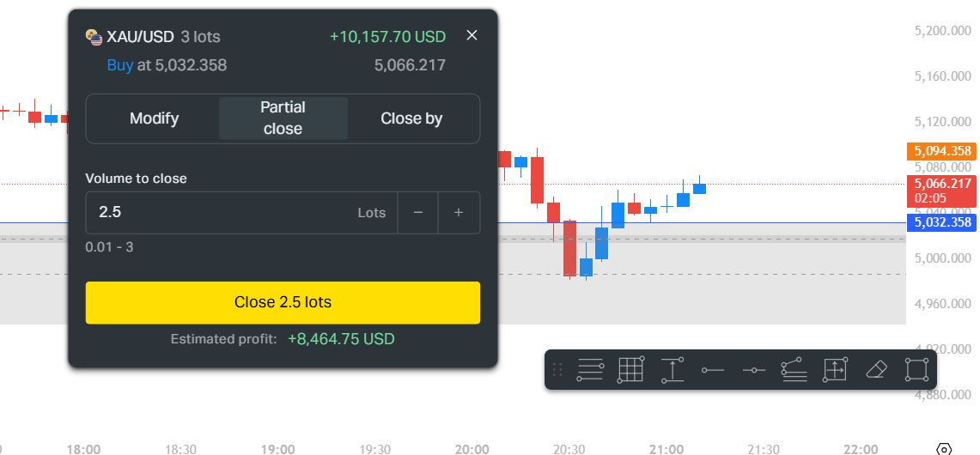
Task: Switch to the Modify tab
Action: tap(154, 118)
